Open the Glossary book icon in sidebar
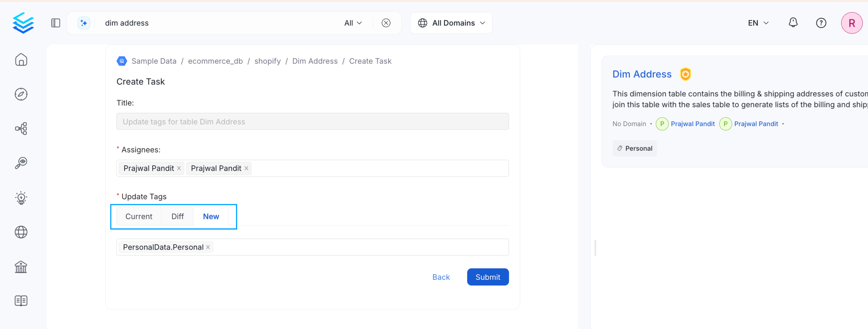This screenshot has width=868, height=329. coord(21,301)
